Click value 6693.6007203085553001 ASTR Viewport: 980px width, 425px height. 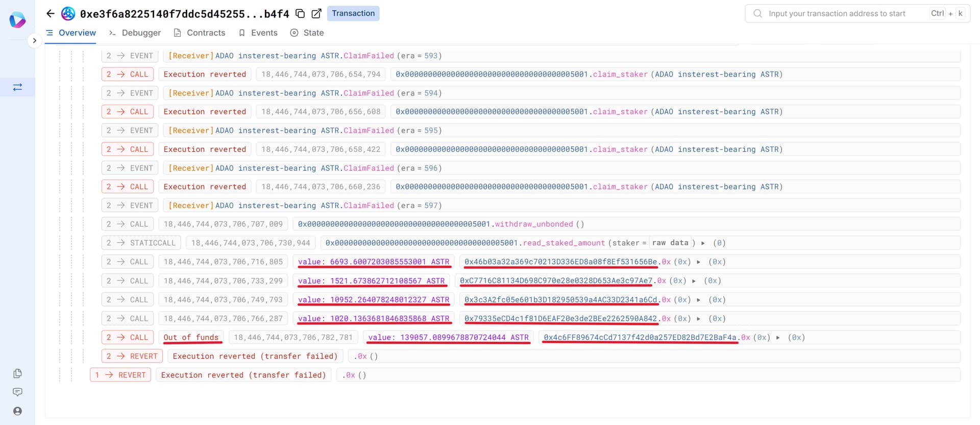pos(374,262)
